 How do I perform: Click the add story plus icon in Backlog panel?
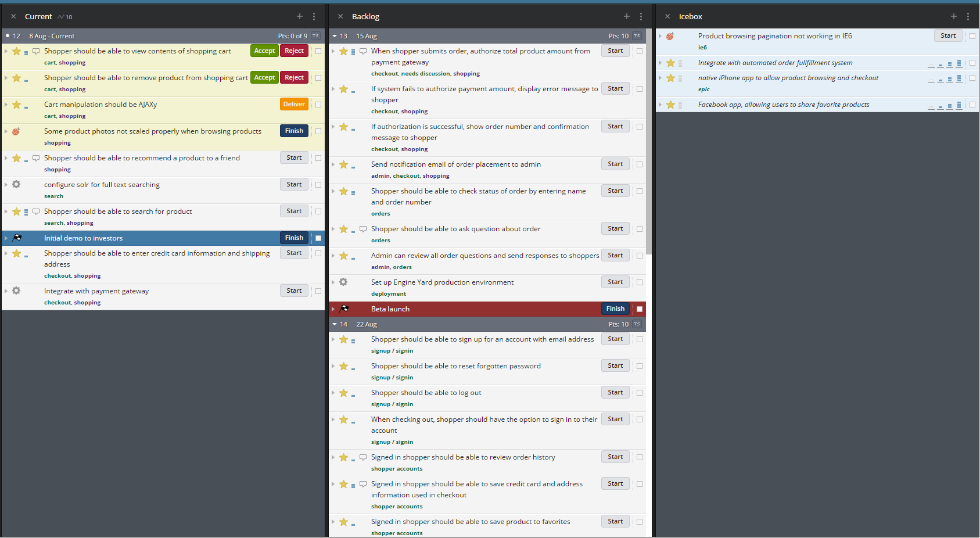626,16
